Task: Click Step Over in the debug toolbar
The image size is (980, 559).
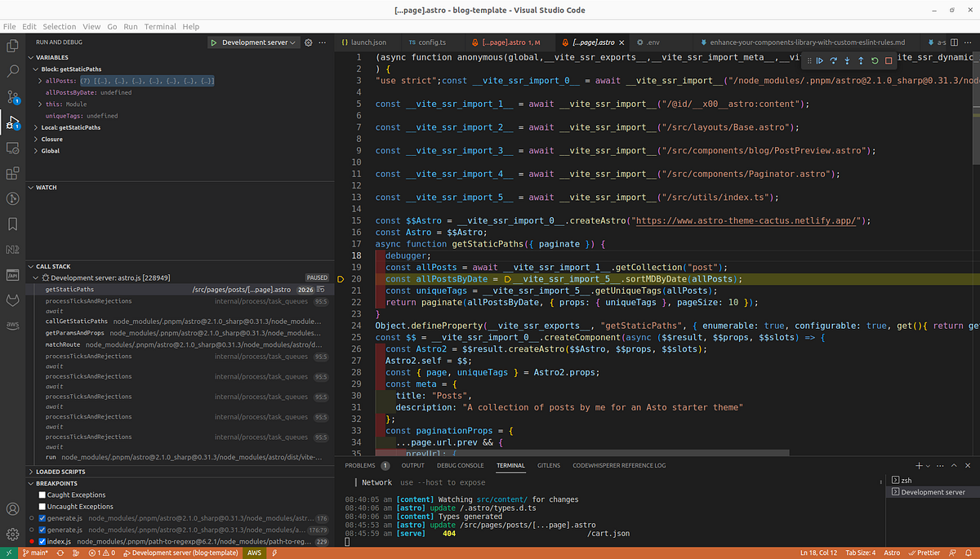Action: 834,60
